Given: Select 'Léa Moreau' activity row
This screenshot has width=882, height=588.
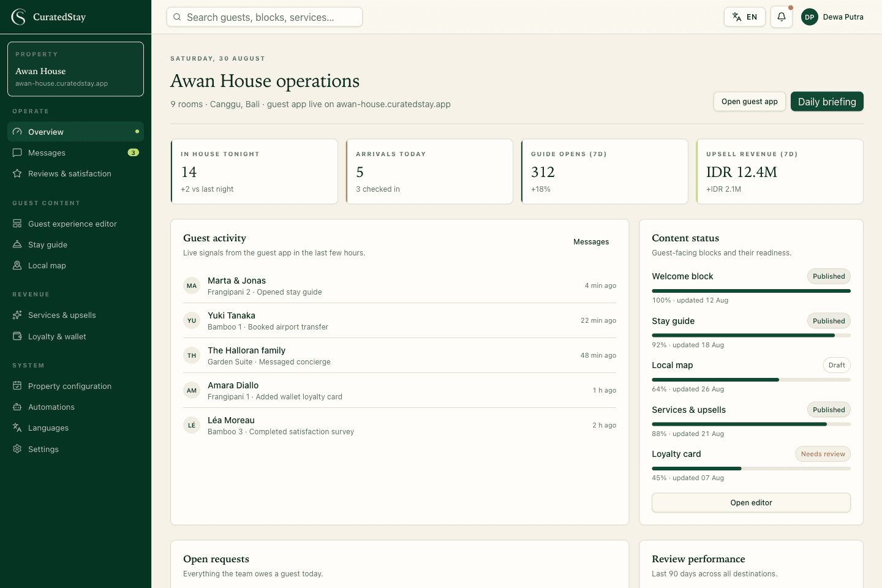Looking at the screenshot, I should click(x=399, y=425).
